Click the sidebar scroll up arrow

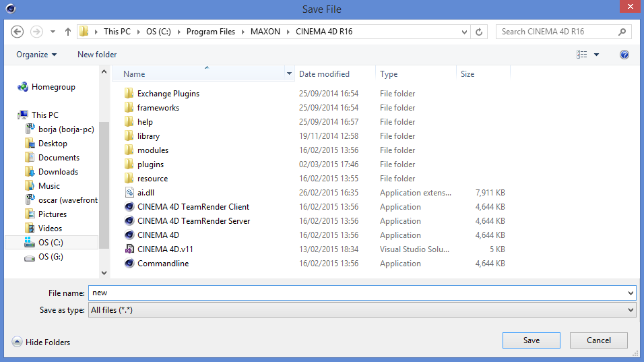point(104,72)
